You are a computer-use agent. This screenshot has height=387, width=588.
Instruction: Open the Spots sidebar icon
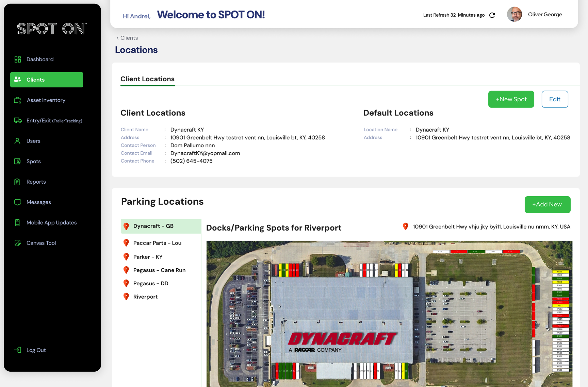tap(17, 161)
